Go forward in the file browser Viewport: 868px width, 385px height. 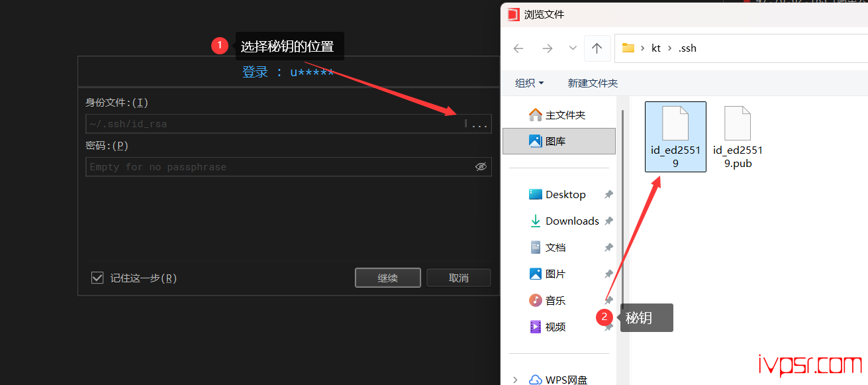coord(547,48)
